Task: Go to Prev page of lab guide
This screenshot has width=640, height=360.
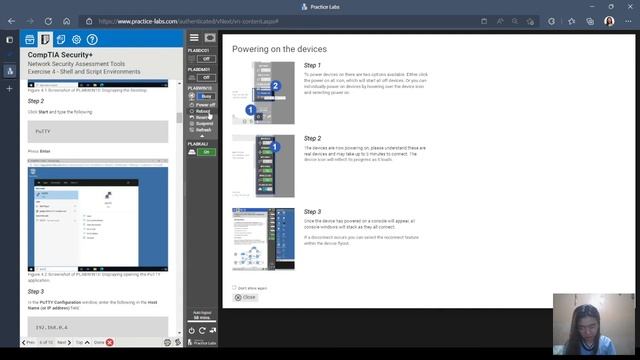Action: click(28, 342)
